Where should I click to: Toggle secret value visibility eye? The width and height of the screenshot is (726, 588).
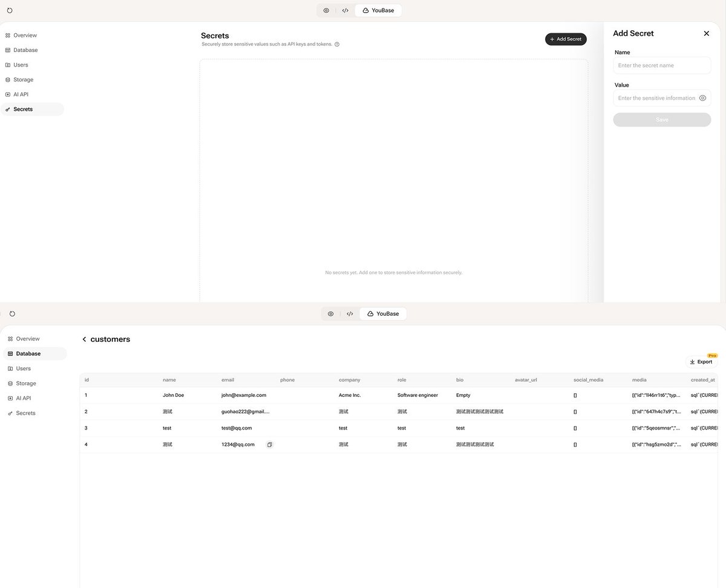pyautogui.click(x=702, y=98)
